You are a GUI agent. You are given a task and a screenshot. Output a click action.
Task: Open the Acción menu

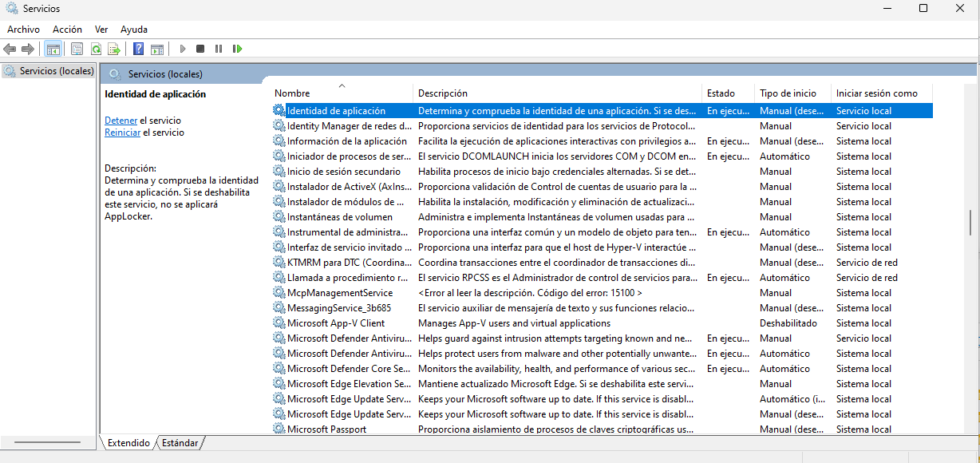click(x=67, y=30)
